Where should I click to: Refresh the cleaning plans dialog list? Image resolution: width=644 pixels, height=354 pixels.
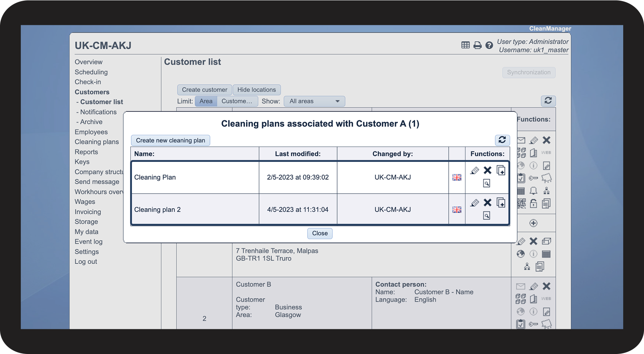(502, 140)
